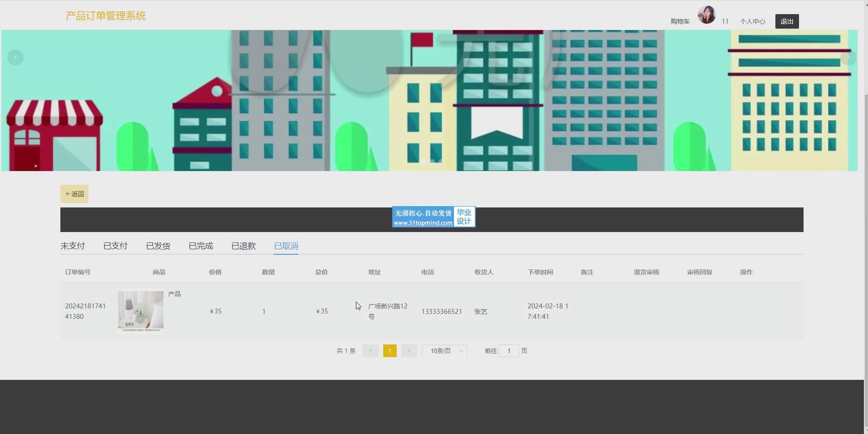Switch to the 已完成 tab
868x434 pixels.
click(x=201, y=246)
